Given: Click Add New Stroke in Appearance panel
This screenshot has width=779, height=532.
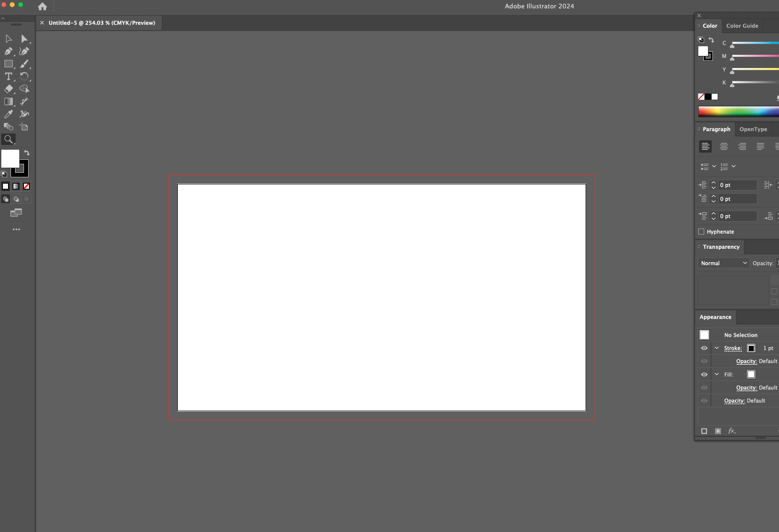Looking at the screenshot, I should 704,431.
